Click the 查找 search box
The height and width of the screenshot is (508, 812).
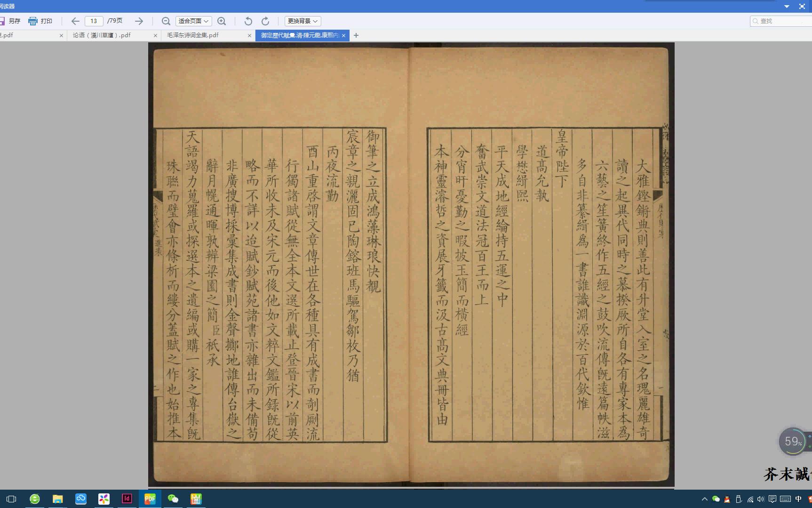(781, 21)
